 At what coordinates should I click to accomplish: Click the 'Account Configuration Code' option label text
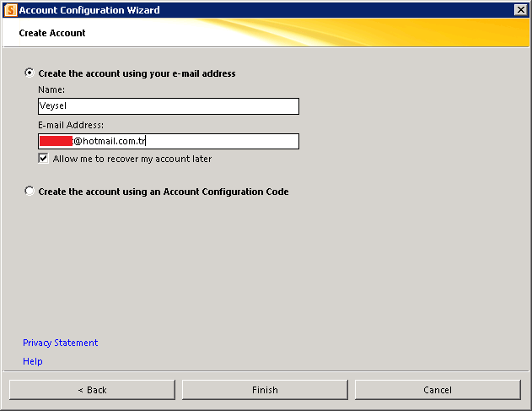click(x=164, y=192)
